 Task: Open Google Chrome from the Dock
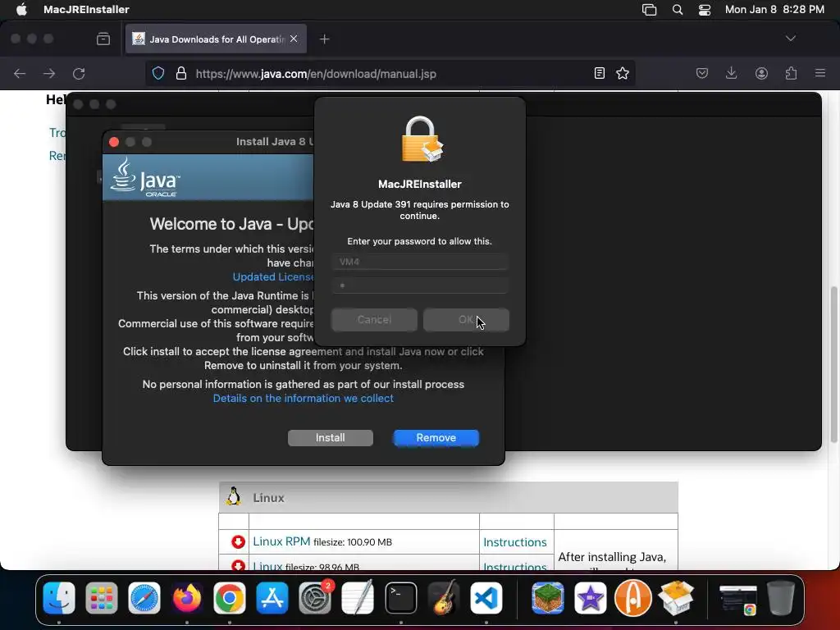[x=230, y=598]
